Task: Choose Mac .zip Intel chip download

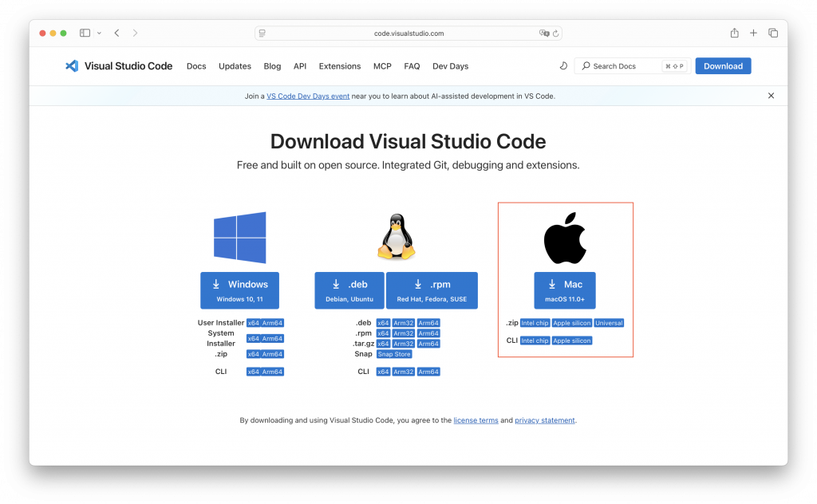Action: coord(535,323)
